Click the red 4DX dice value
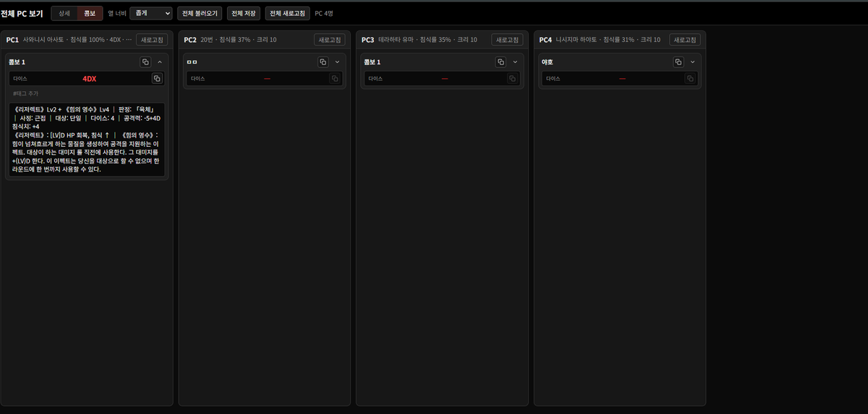This screenshot has height=414, width=868. tap(89, 78)
